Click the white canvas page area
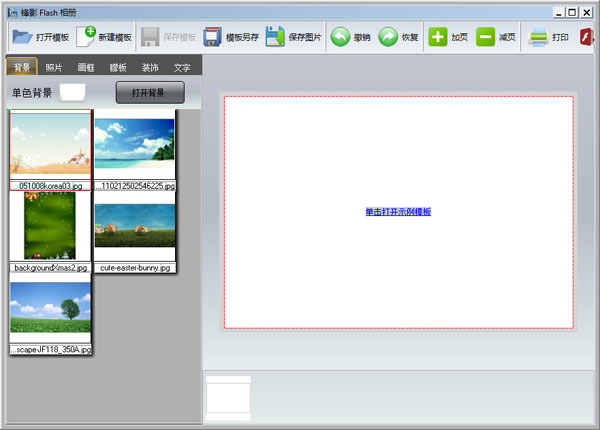Viewport: 600px width, 430px height. 399,212
